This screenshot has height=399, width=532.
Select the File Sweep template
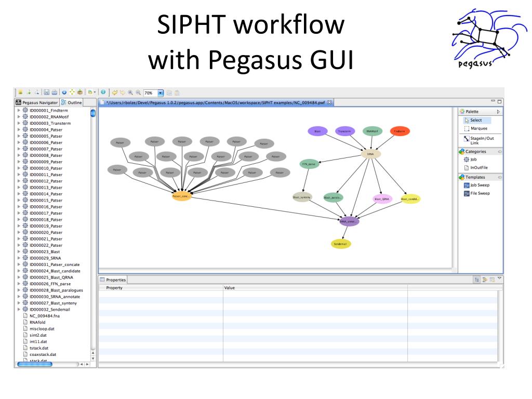[x=477, y=193]
